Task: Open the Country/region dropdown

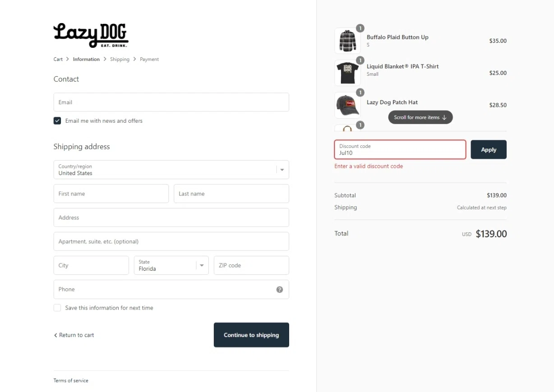Action: pyautogui.click(x=171, y=170)
